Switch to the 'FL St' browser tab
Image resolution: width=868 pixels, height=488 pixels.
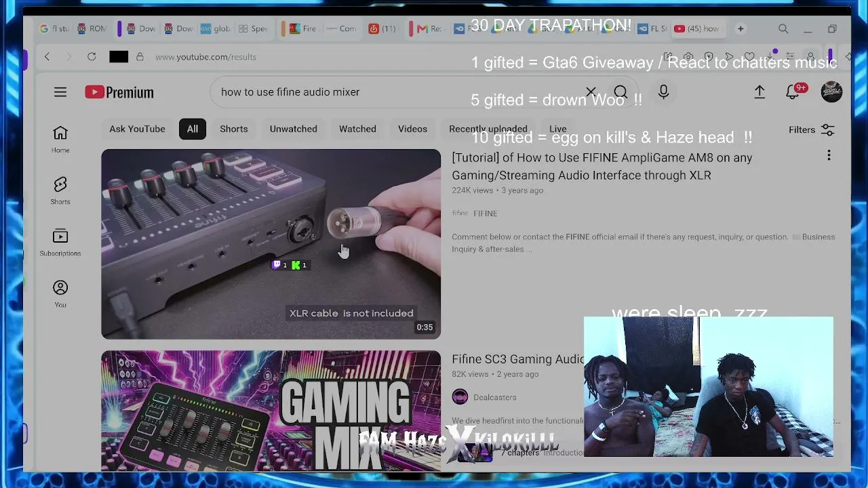(652, 28)
